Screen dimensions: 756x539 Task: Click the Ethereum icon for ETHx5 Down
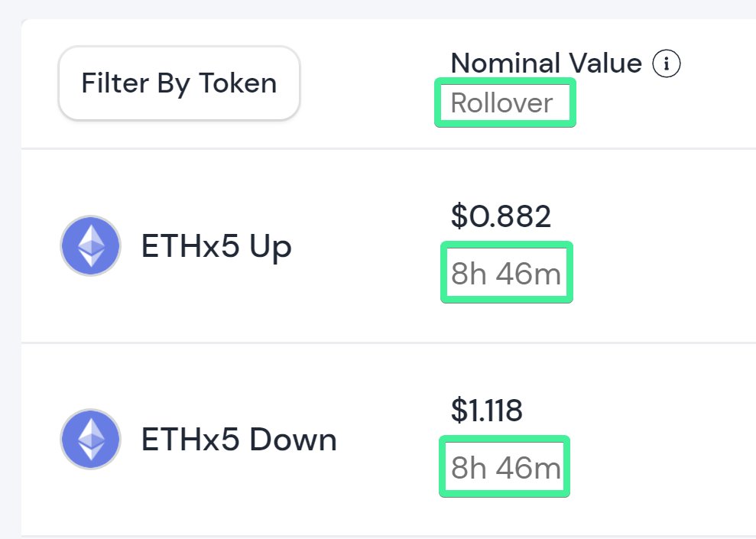coord(90,439)
